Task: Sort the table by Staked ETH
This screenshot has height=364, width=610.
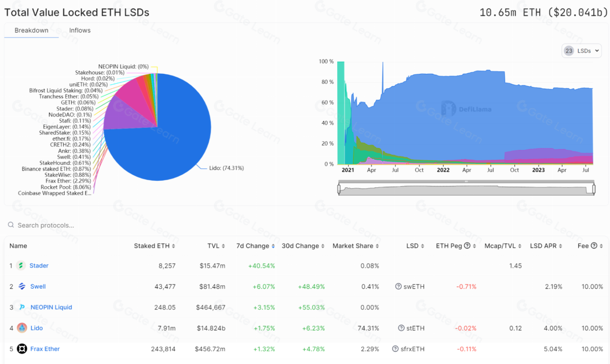Action: pos(154,246)
